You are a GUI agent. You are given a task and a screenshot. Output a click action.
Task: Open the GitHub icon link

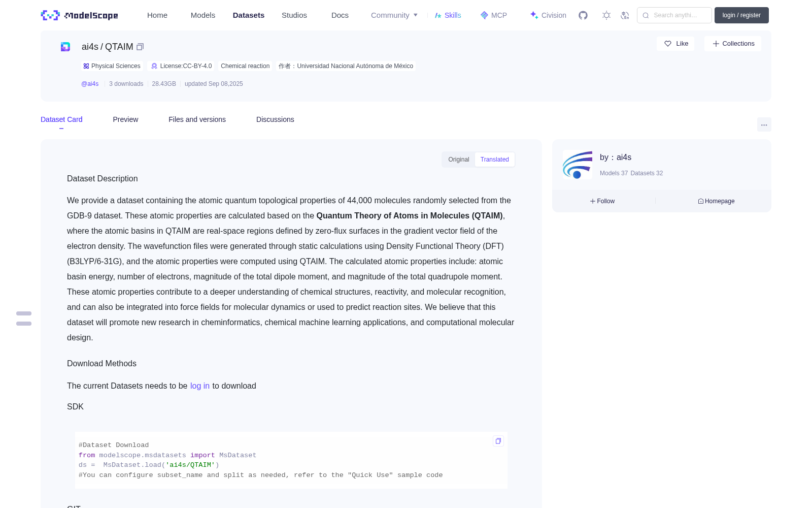(583, 15)
